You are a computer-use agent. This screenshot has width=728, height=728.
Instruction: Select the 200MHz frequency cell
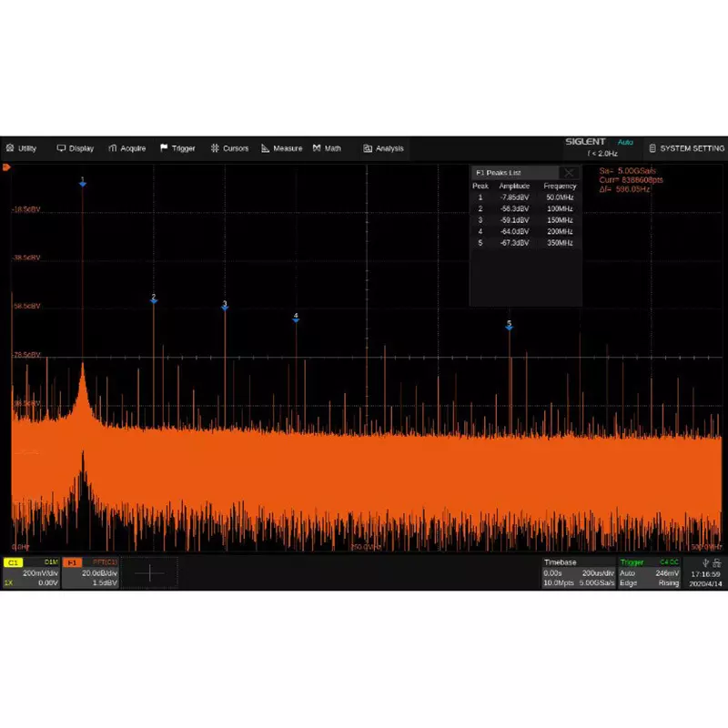(560, 232)
